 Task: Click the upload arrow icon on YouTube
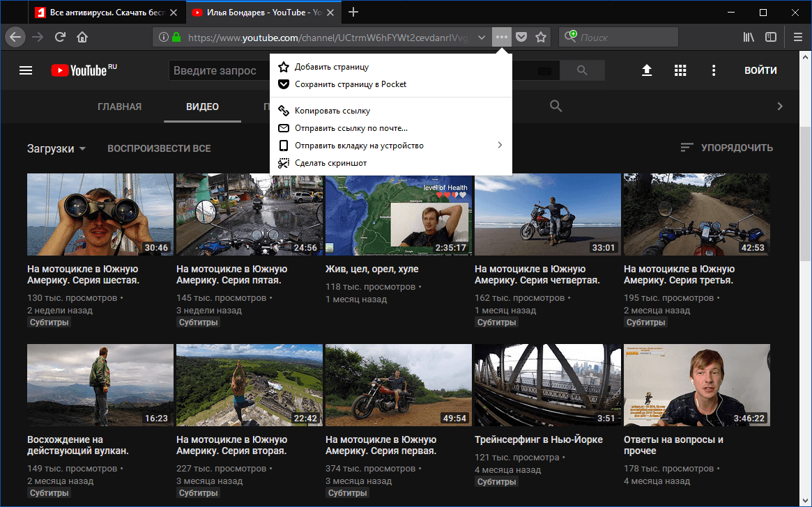(x=647, y=70)
